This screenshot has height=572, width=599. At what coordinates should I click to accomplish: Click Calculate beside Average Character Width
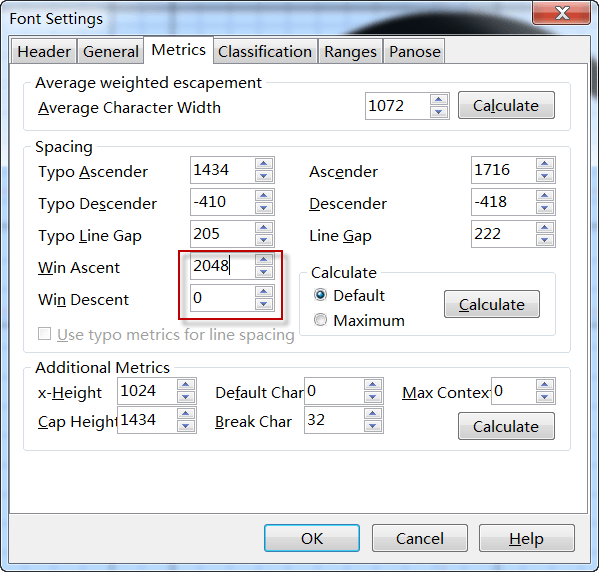506,105
